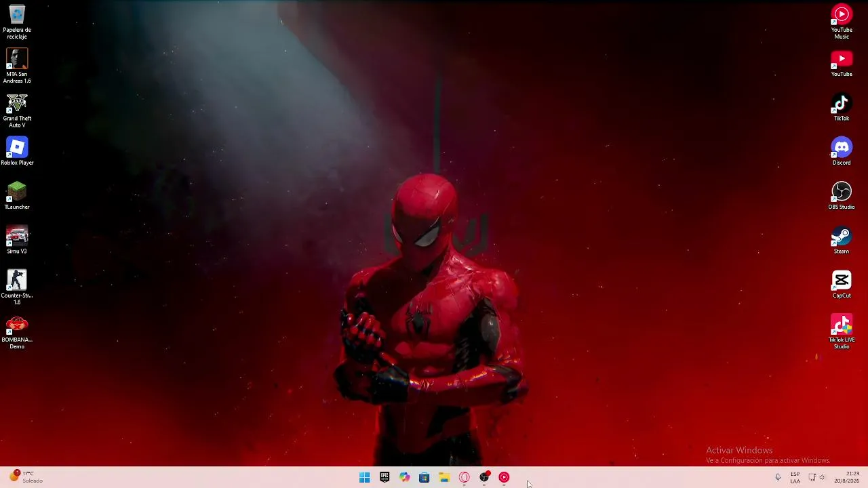
Task: Select the OBS Studio desktop shortcut
Action: click(x=842, y=196)
